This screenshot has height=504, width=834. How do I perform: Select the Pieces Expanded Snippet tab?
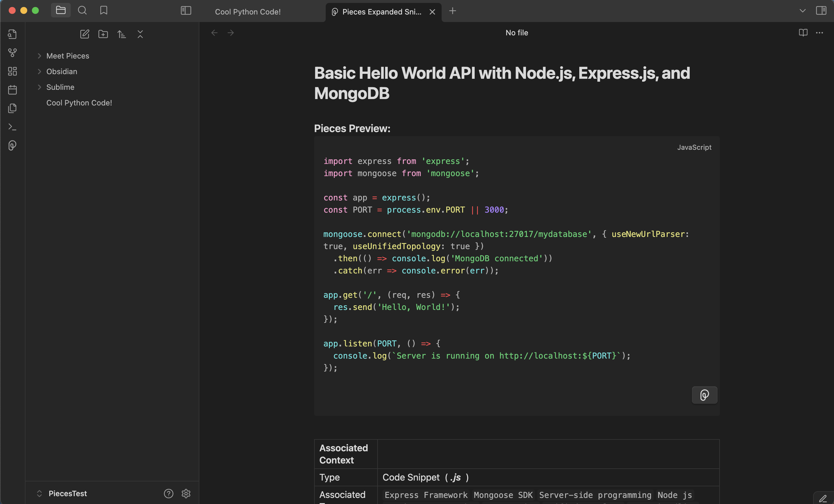coord(381,12)
